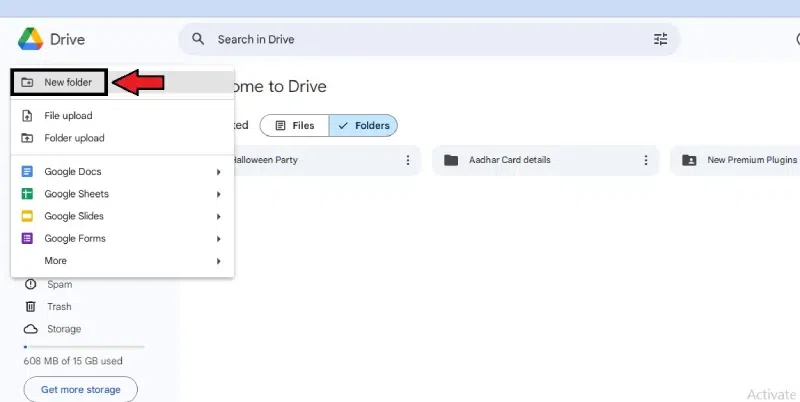Expand the Google Slides submenu arrow
This screenshot has width=800, height=402.
(x=218, y=216)
